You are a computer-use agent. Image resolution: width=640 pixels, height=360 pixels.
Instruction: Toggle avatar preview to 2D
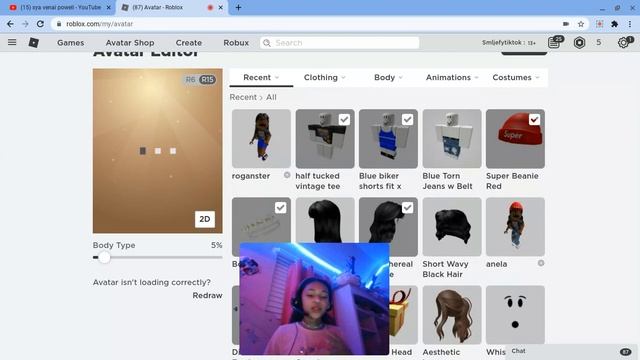tap(204, 219)
